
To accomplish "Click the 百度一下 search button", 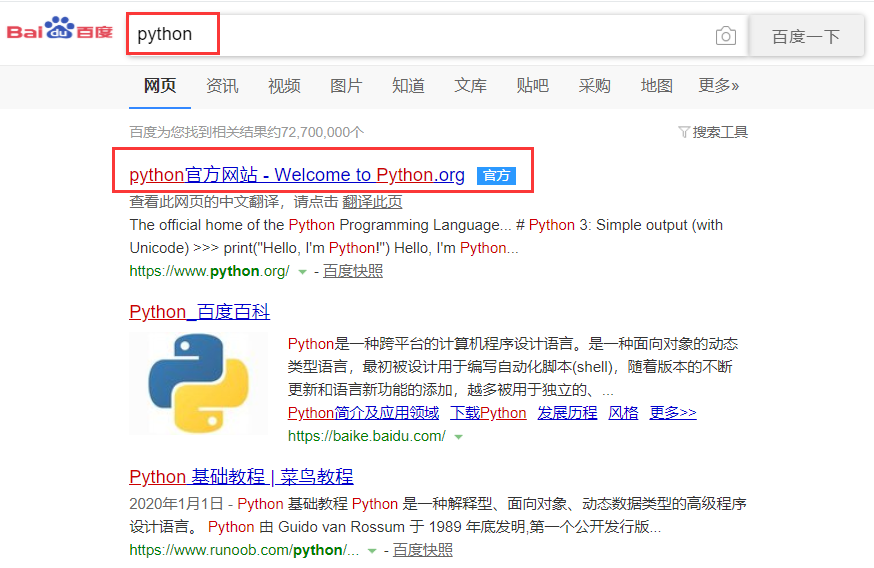I will 806,36.
